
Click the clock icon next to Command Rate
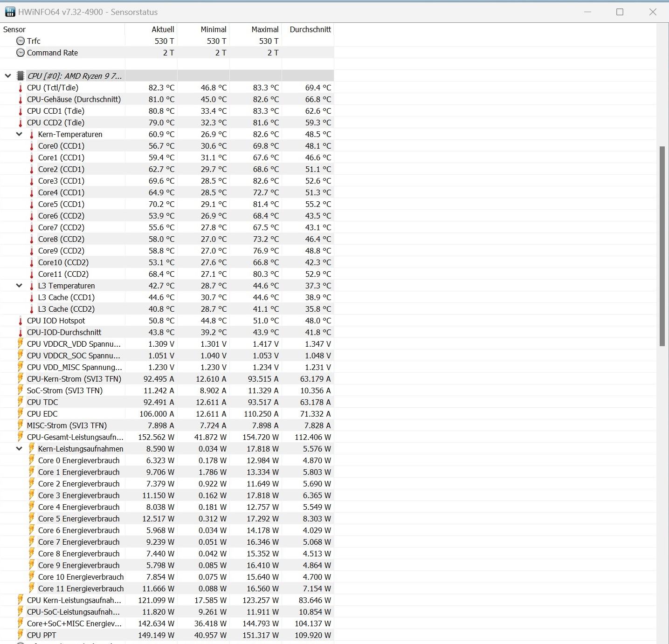21,53
